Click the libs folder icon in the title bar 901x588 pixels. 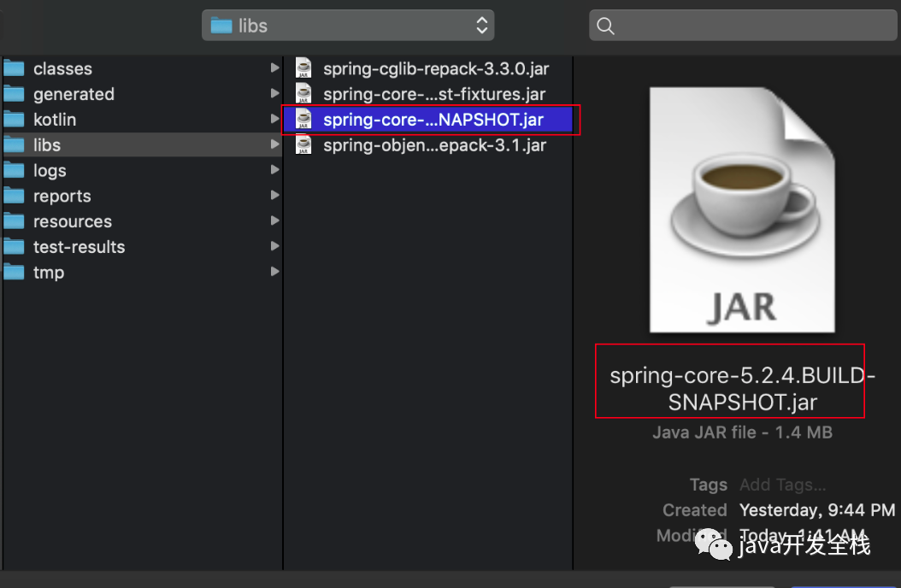(x=221, y=25)
